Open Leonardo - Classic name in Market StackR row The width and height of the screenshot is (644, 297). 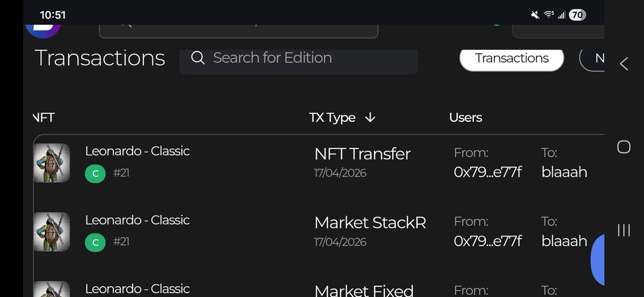tap(137, 220)
